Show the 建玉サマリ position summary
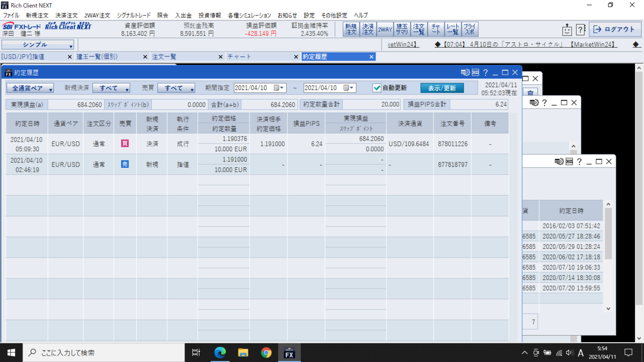644x362 pixels. click(402, 29)
